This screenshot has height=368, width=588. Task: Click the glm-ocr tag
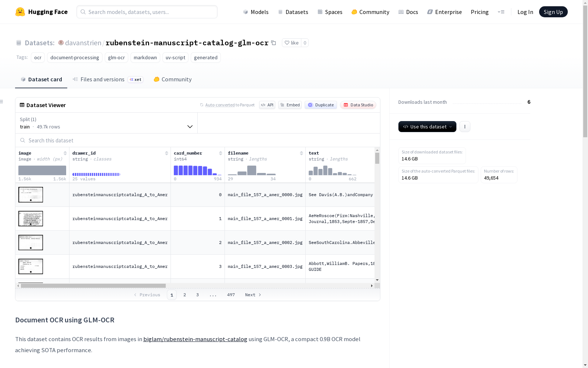116,57
